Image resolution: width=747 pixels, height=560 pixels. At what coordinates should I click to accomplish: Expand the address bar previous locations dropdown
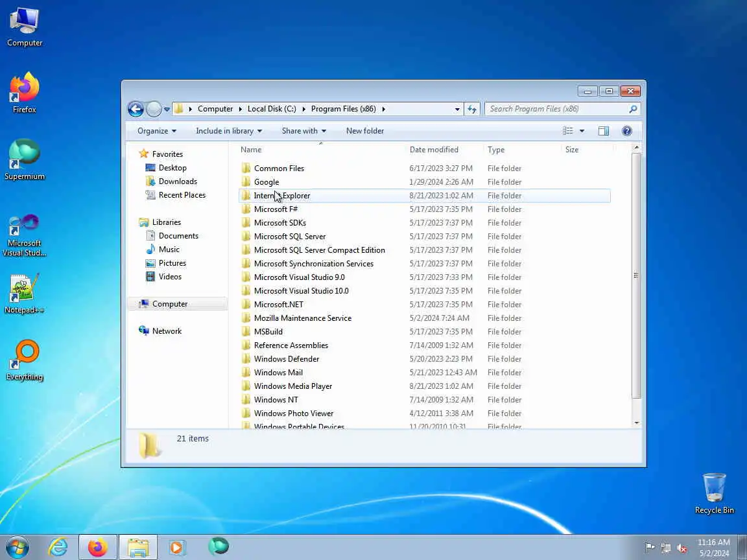pos(457,109)
